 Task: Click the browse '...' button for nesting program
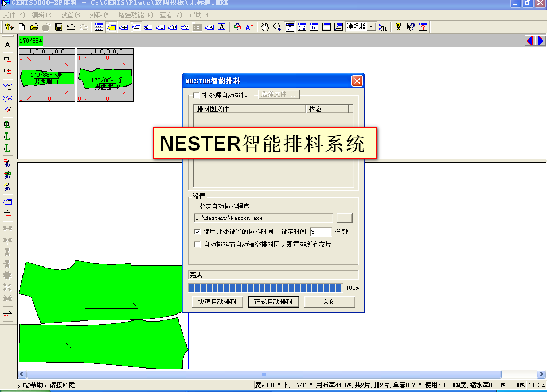345,218
